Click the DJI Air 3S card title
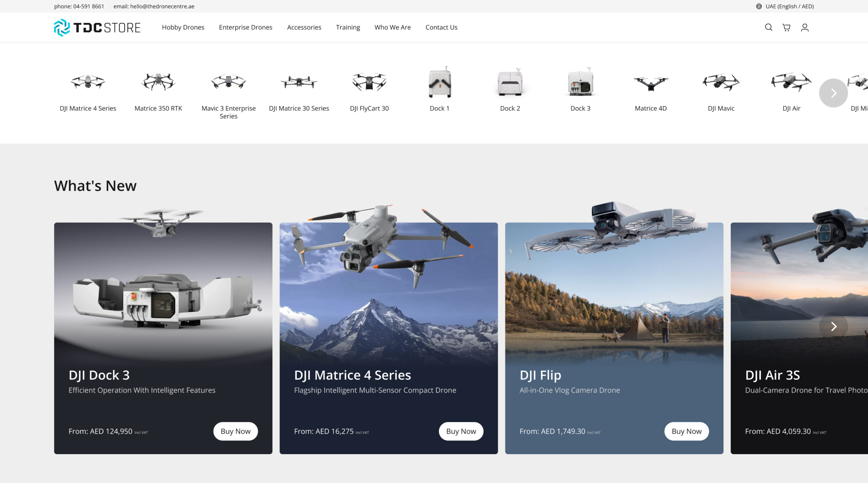868x483 pixels. click(x=772, y=375)
